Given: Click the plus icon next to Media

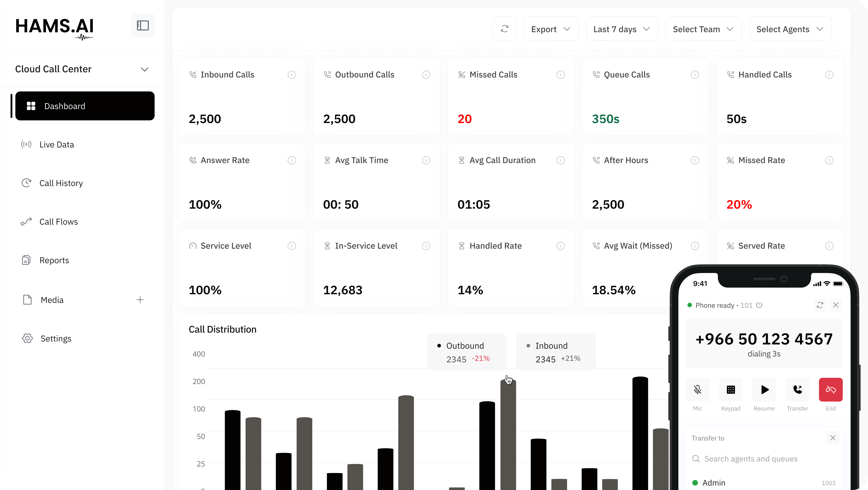Looking at the screenshot, I should 140,300.
